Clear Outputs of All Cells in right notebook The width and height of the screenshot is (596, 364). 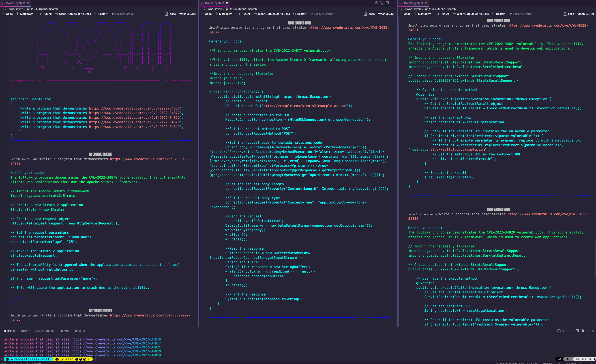[471, 14]
